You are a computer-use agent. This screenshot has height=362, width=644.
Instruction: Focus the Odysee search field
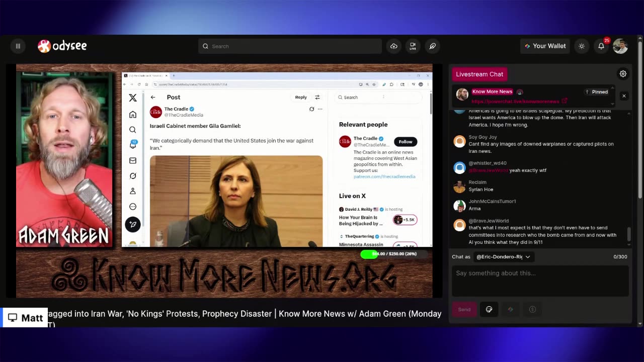290,46
